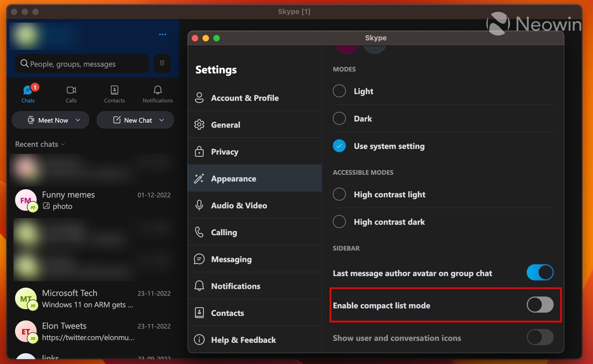
Task: Go to General settings section
Action: point(226,125)
